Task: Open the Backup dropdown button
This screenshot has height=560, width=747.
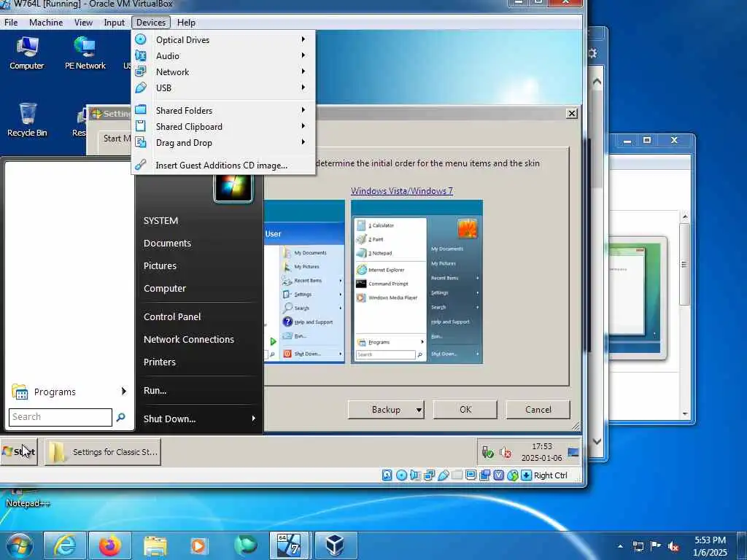Action: point(386,410)
